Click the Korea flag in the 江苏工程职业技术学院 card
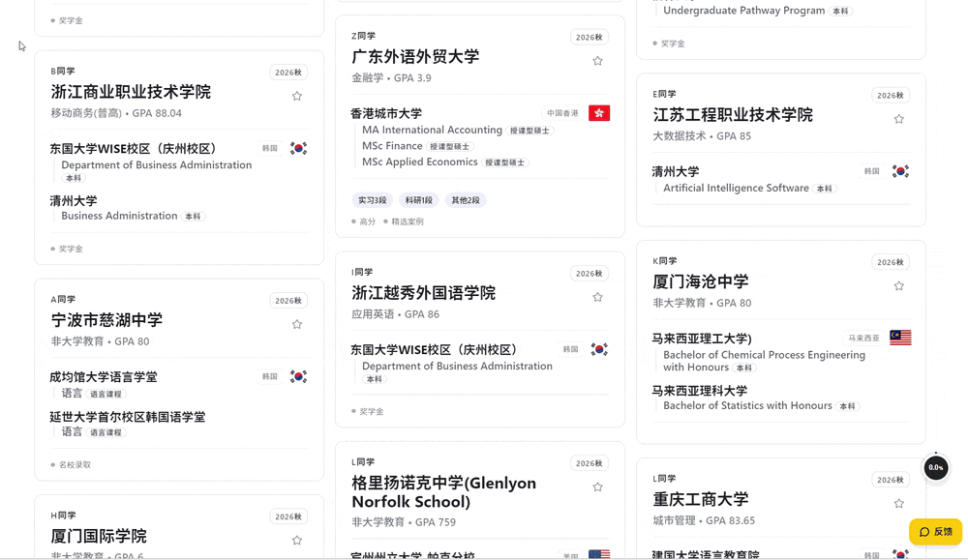The height and width of the screenshot is (560, 968). pyautogui.click(x=900, y=171)
